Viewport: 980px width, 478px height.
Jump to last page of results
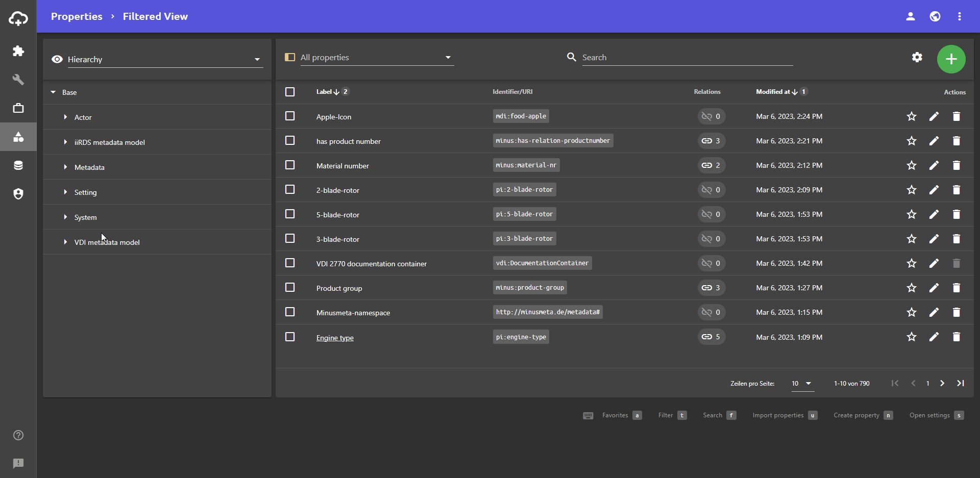coord(961,383)
